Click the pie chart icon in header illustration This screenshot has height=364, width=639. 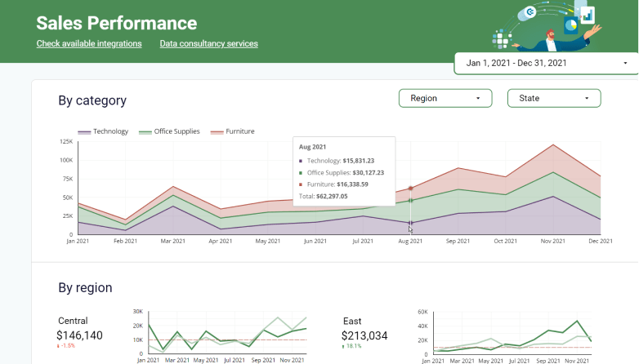pyautogui.click(x=571, y=25)
